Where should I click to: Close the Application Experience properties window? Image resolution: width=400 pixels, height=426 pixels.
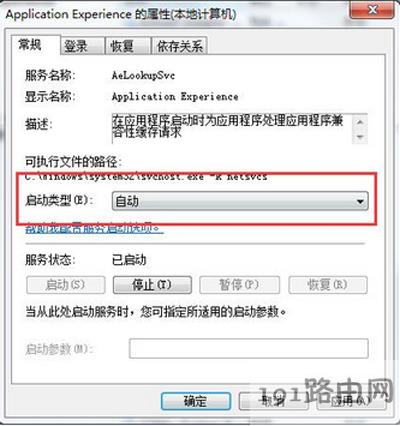[371, 10]
